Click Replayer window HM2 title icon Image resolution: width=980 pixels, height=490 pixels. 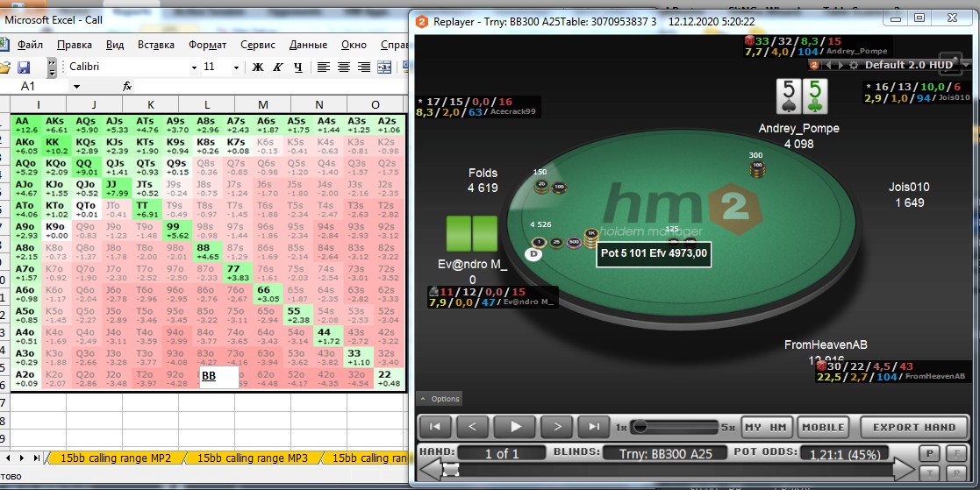tap(422, 21)
